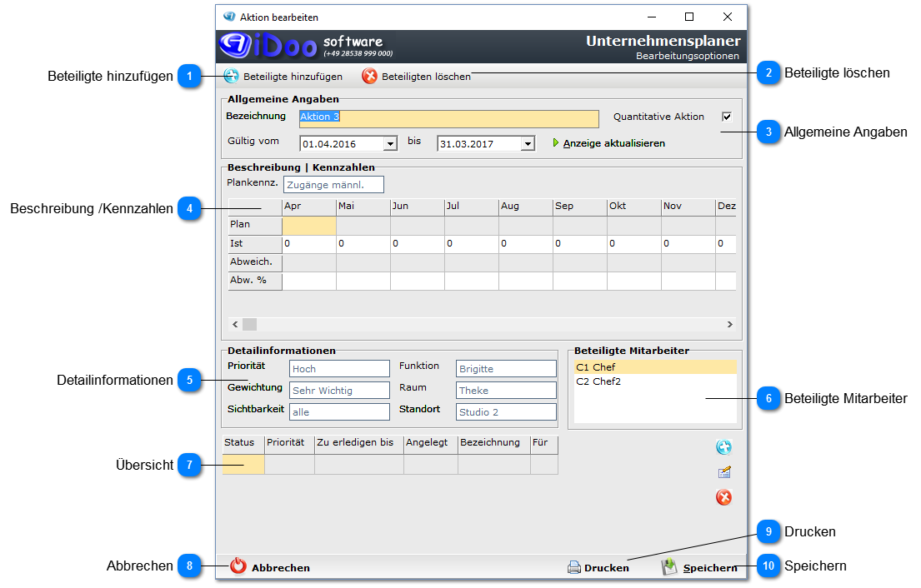The image size is (921, 588).
Task: Click the Sichtbarkeit field showing alle
Action: pyautogui.click(x=339, y=412)
